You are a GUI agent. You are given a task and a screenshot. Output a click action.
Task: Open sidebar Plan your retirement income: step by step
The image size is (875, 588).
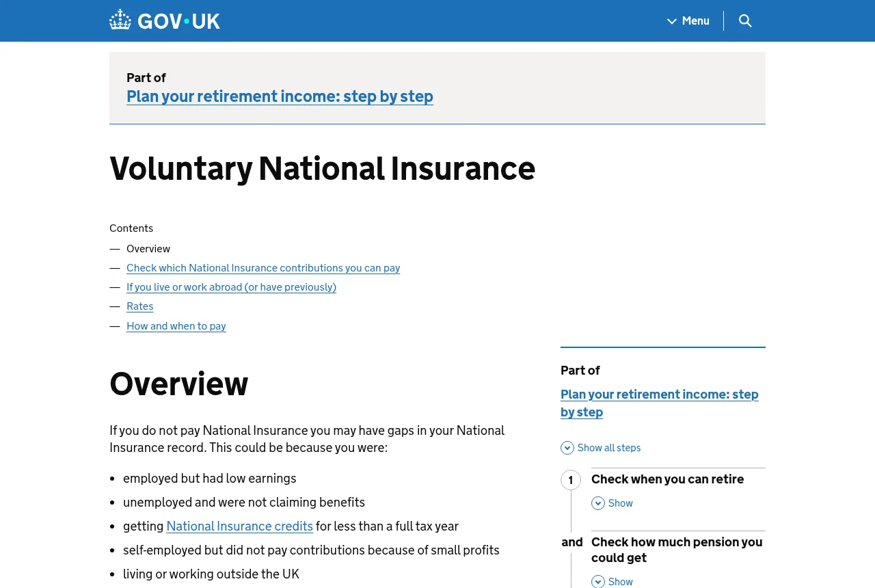point(660,403)
